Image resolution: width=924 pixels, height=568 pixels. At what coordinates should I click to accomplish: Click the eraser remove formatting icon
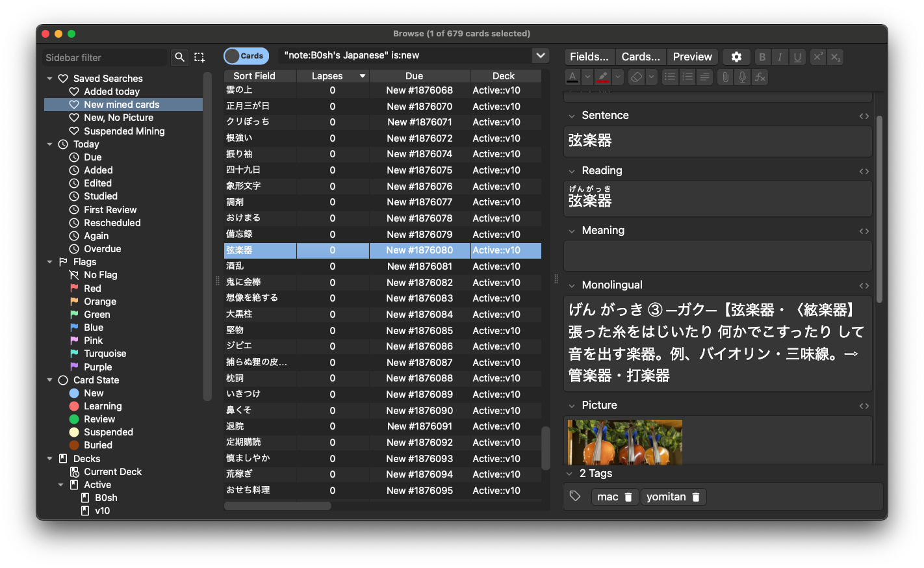click(636, 77)
